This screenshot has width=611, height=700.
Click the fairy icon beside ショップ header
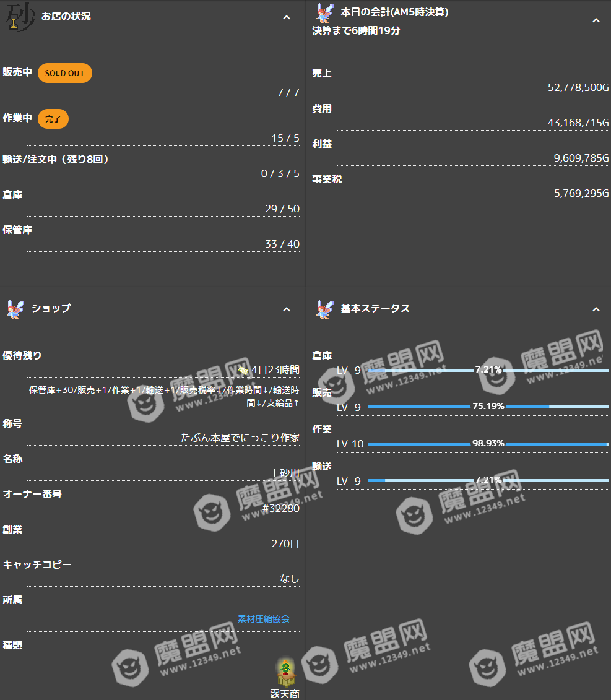15,309
